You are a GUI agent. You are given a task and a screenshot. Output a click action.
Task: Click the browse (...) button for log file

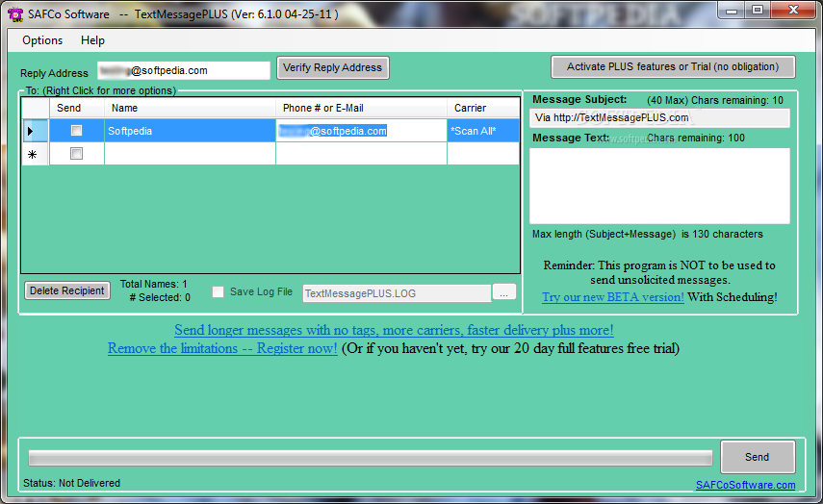coord(503,292)
